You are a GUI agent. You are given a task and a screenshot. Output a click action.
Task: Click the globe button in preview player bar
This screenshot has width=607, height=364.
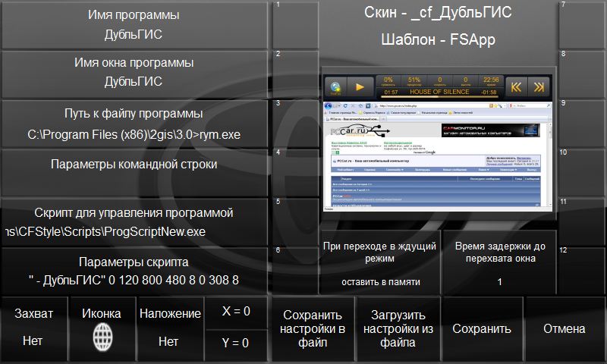[335, 86]
